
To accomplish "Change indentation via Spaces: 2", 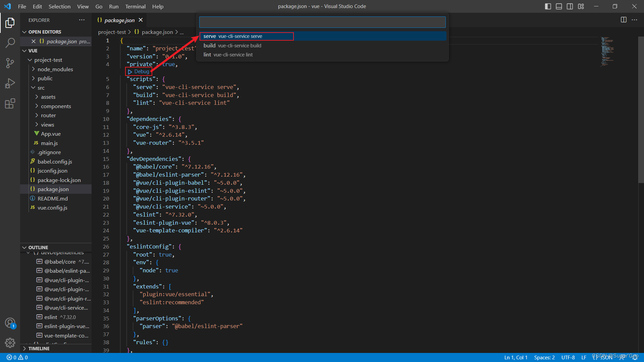I will [x=544, y=357].
